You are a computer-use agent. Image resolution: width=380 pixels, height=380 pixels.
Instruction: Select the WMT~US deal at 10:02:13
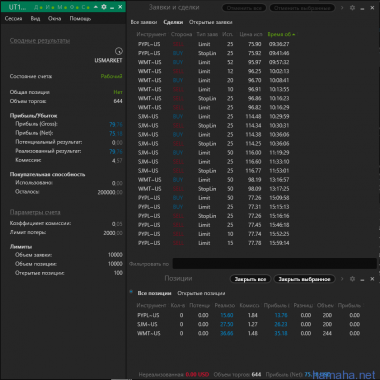click(x=213, y=71)
